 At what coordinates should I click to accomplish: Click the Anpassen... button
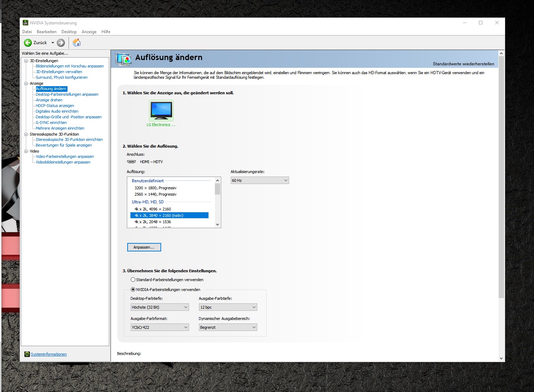coord(144,247)
